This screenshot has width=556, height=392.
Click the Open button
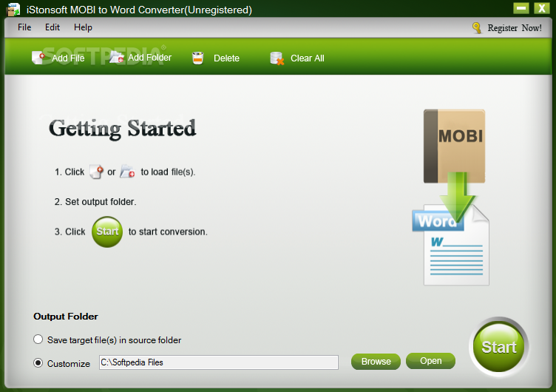pos(430,361)
